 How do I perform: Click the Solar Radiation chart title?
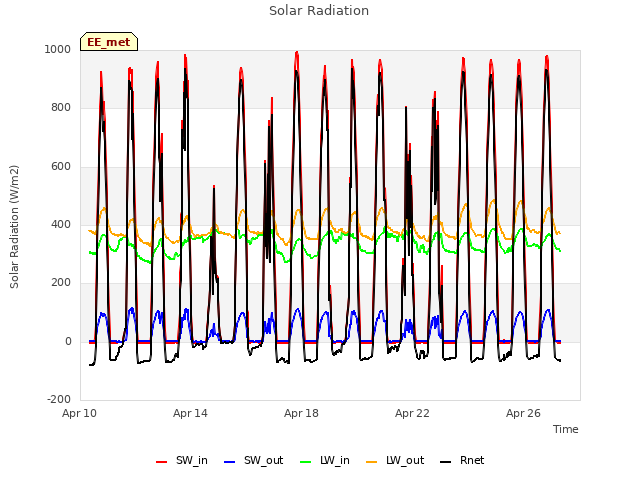319,11
